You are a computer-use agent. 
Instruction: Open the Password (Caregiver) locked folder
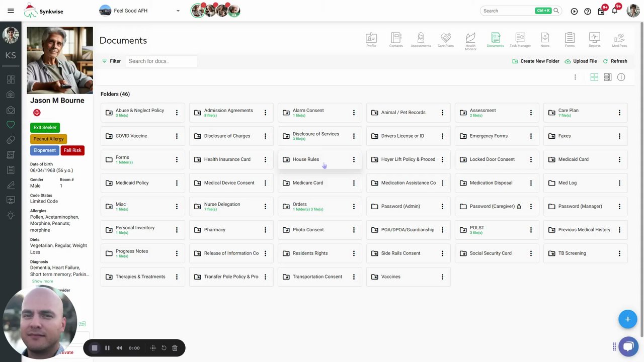pyautogui.click(x=497, y=206)
